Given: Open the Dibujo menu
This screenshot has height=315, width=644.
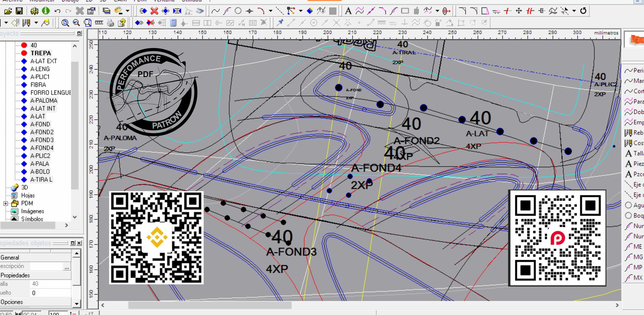Looking at the screenshot, I should (71, 1).
